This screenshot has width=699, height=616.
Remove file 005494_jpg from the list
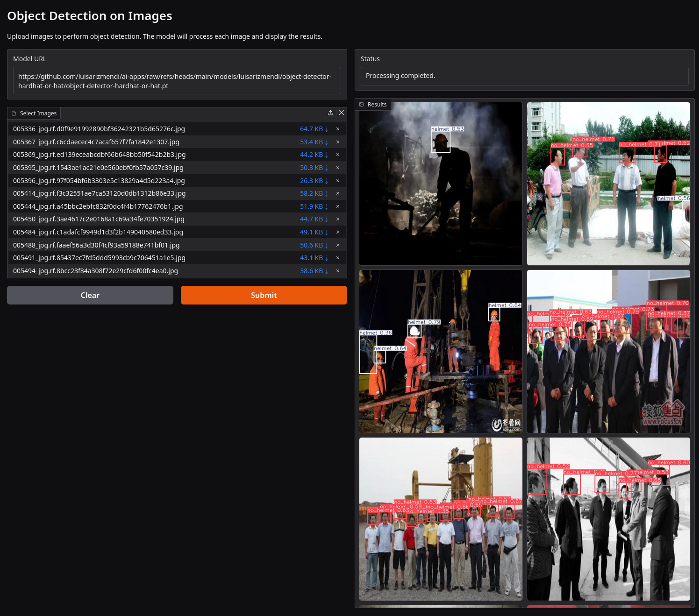point(338,271)
